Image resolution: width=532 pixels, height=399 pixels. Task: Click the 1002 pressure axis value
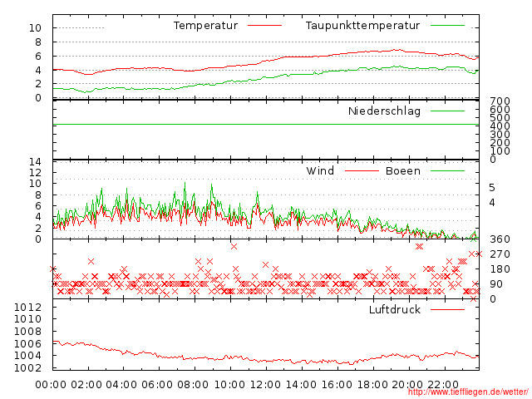27,367
